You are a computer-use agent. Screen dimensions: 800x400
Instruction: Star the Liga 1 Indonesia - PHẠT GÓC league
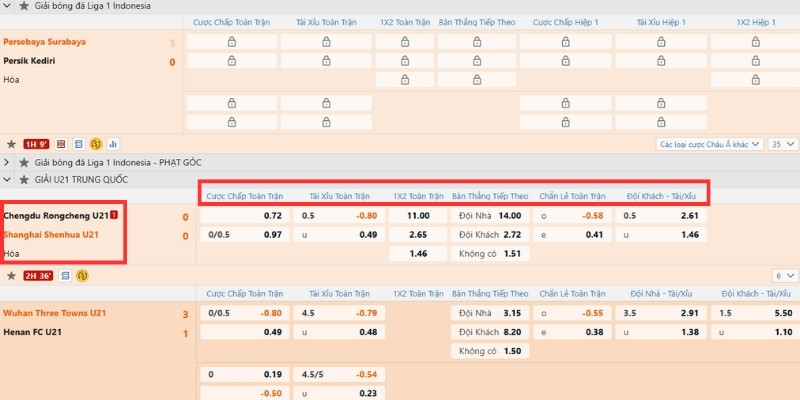tap(24, 163)
